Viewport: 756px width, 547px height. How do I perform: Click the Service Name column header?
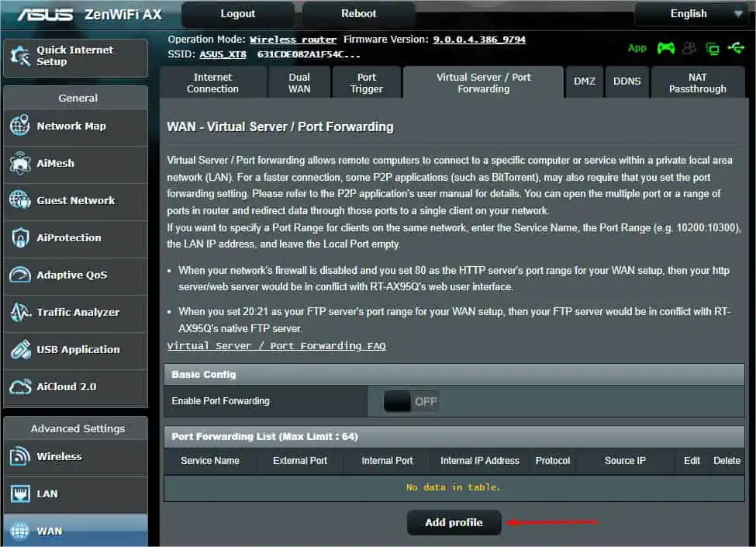click(x=209, y=461)
